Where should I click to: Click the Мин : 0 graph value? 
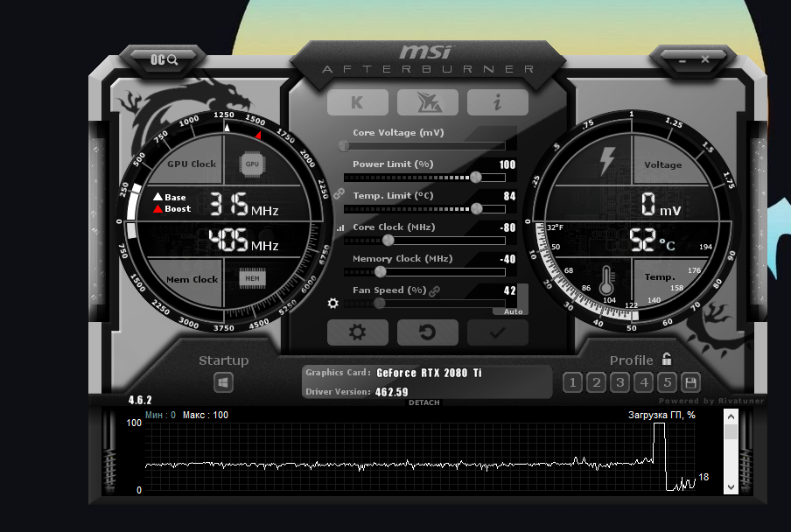[160, 415]
